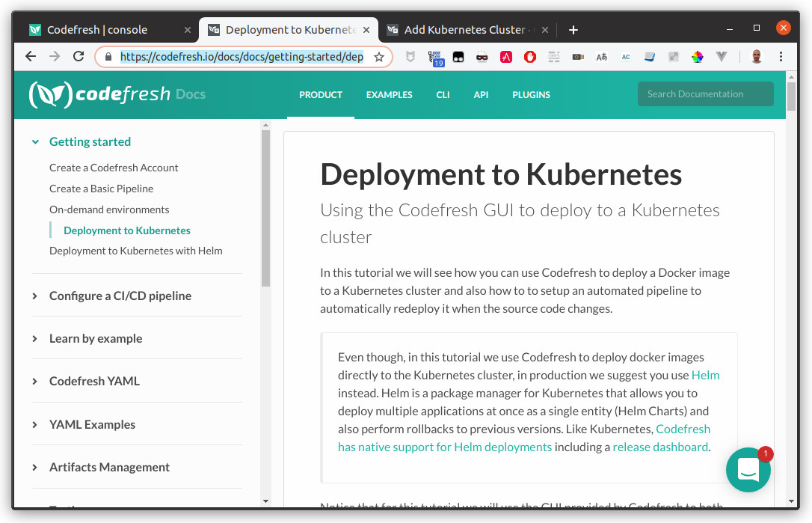Click the Search Documentation input field
The width and height of the screenshot is (812, 523).
(704, 94)
